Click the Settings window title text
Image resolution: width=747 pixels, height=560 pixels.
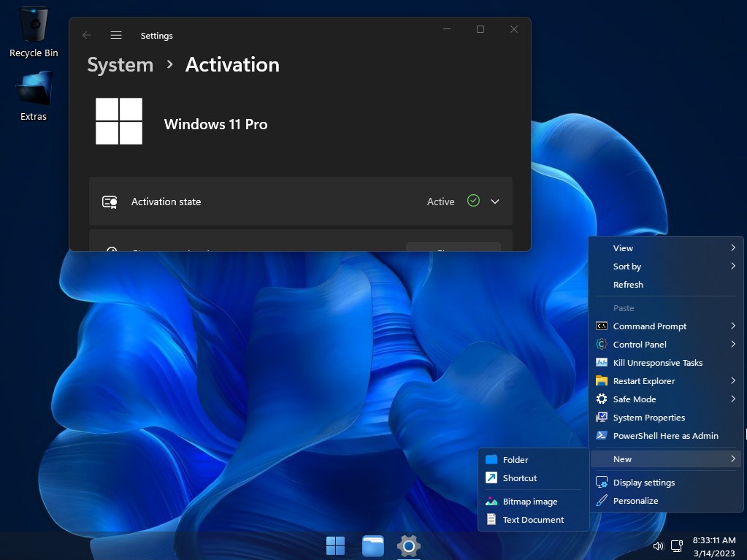[157, 36]
